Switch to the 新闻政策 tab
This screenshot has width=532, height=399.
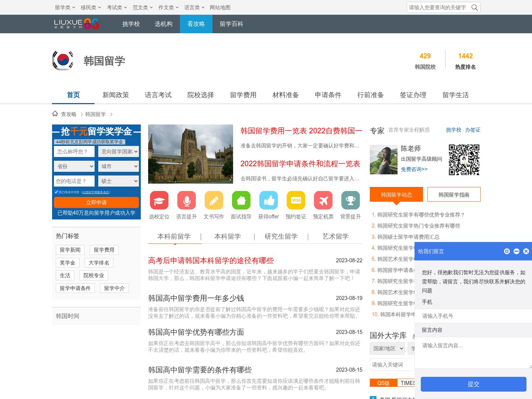click(x=116, y=95)
